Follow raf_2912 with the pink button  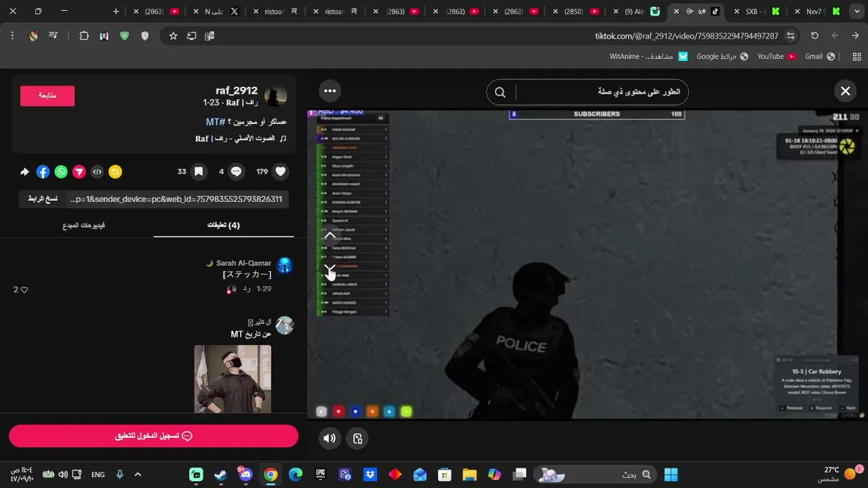[47, 96]
